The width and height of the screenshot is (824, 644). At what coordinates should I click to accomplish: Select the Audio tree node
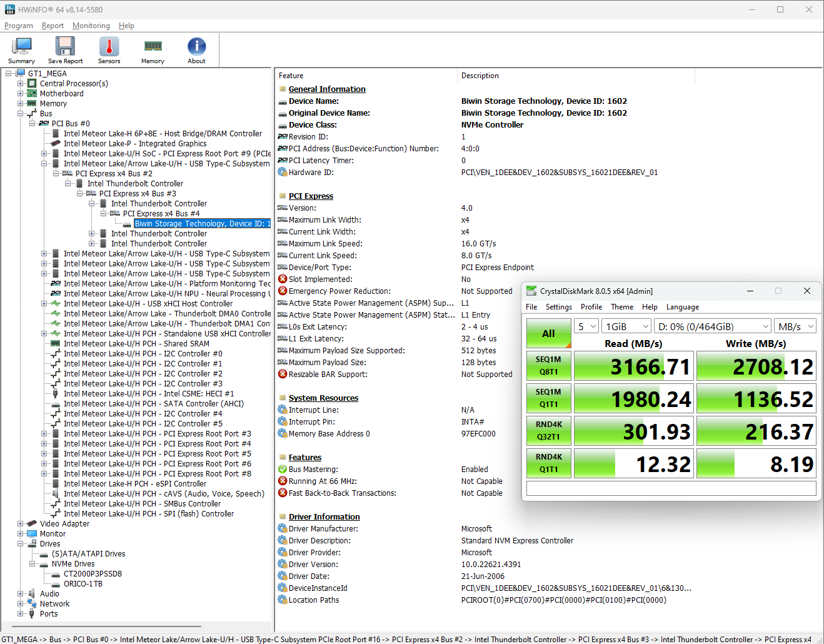49,593
